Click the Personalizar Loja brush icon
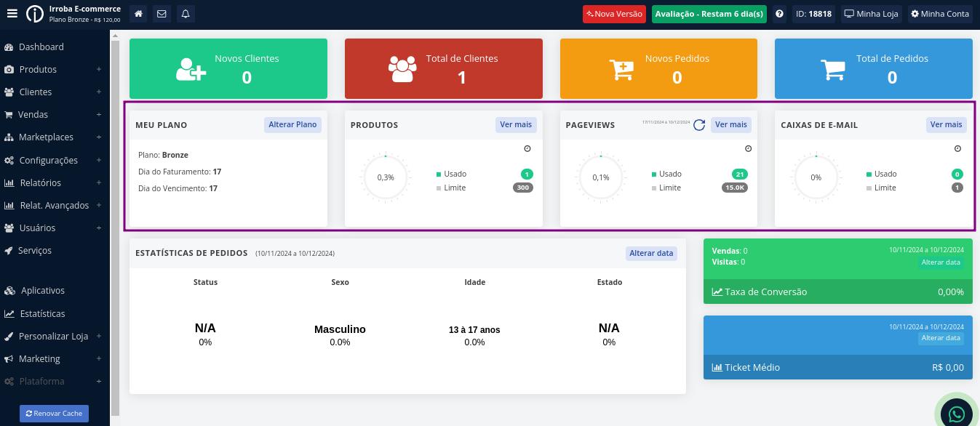 click(9, 337)
